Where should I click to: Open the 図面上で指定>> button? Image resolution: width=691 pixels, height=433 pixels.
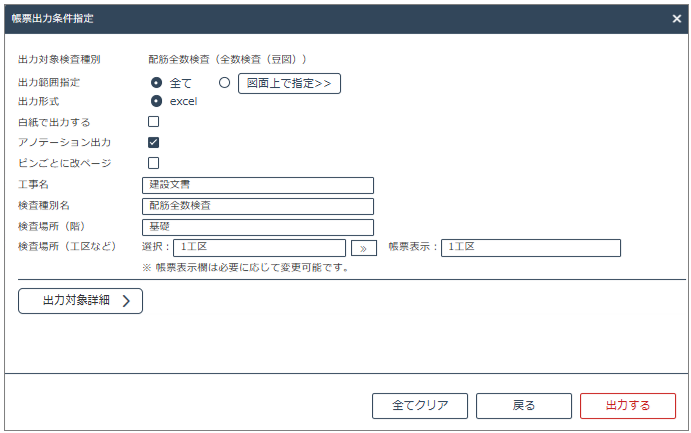coord(289,83)
